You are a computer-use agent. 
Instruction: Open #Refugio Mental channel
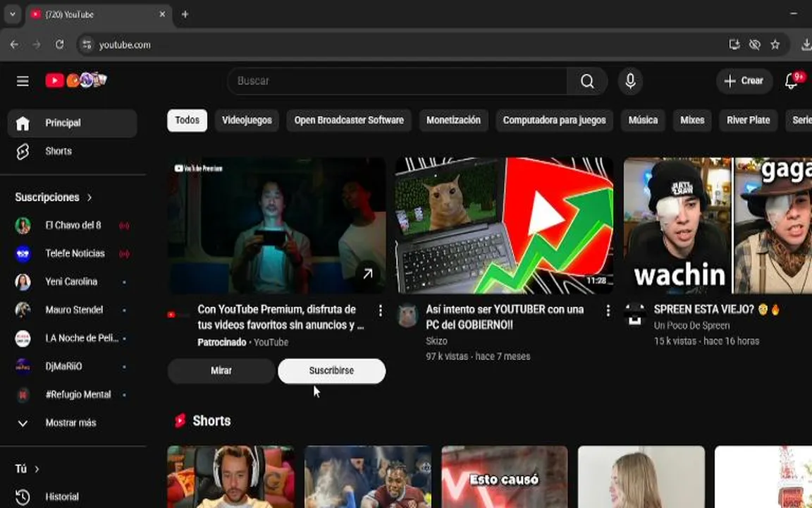(73, 394)
